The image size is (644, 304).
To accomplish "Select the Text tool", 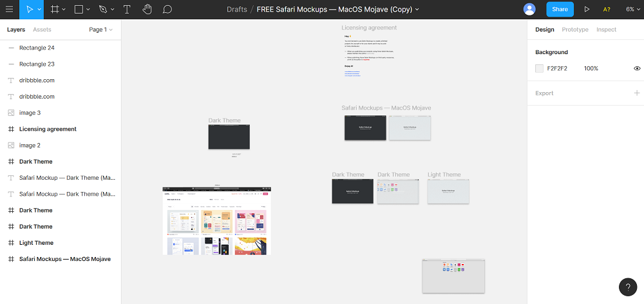I will (x=128, y=10).
